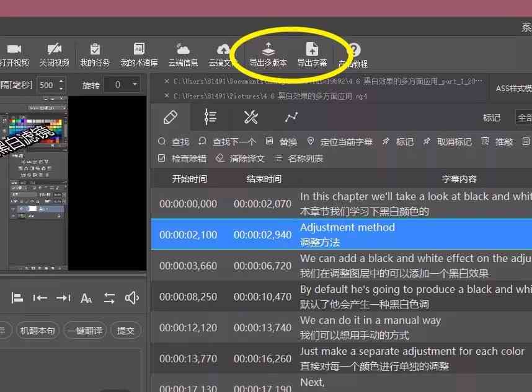Open 我的任务 task list

[x=95, y=55]
